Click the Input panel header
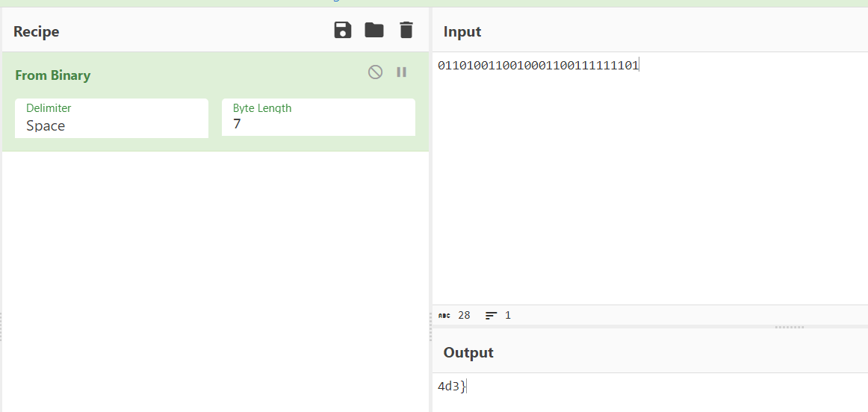868x412 pixels. click(462, 31)
